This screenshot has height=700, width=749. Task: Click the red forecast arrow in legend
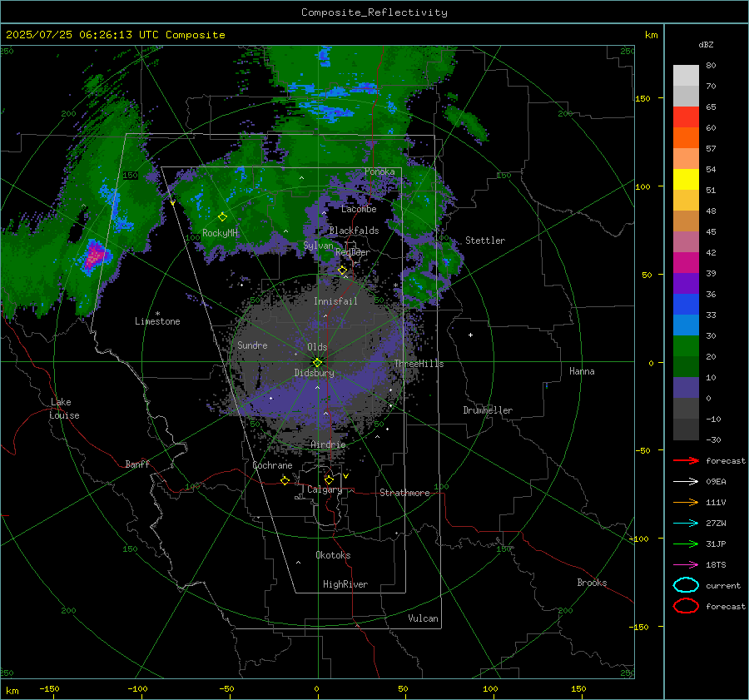[x=686, y=460]
